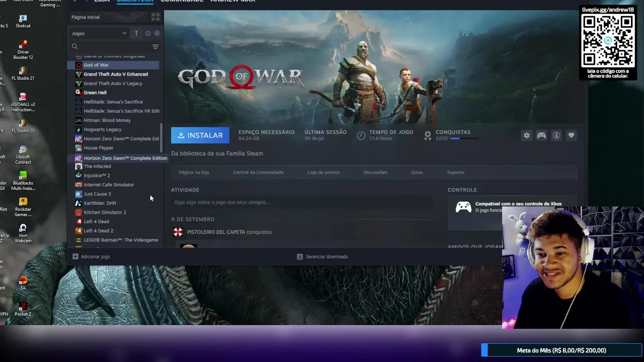Screen dimensions: 644x362
Task: Open FL Studio 21 desktop icon
Action: [x=23, y=74]
